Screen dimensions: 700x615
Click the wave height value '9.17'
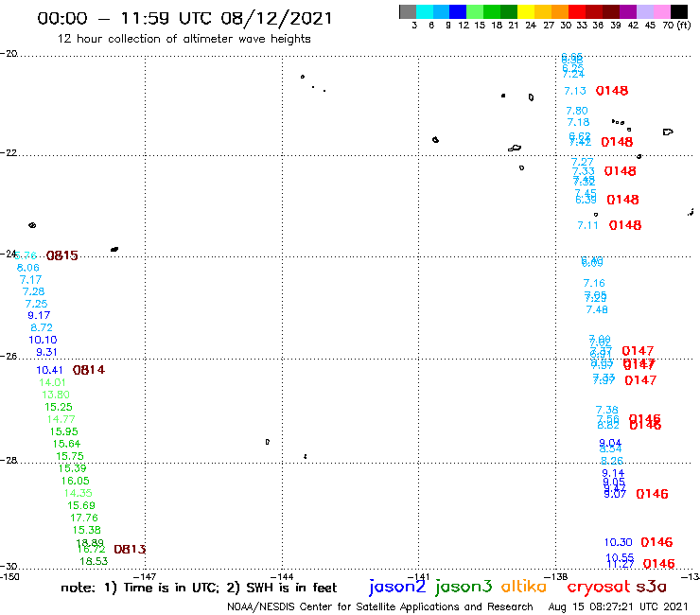point(39,315)
